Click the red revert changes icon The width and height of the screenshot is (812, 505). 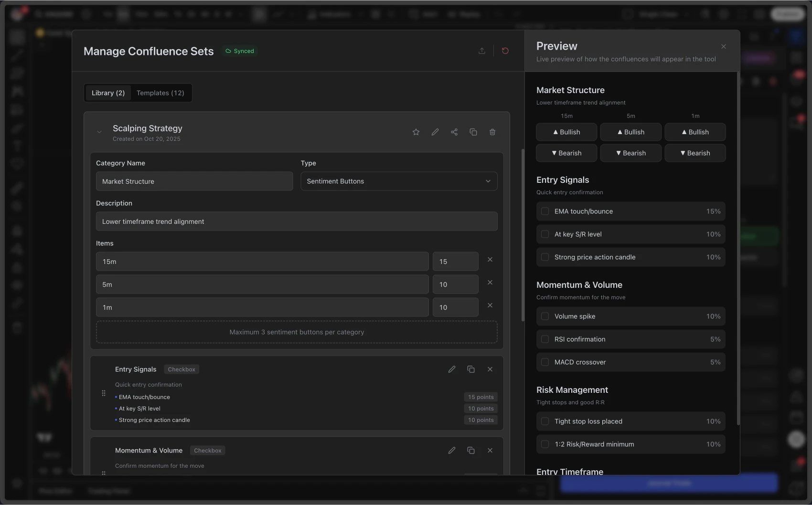pos(505,51)
